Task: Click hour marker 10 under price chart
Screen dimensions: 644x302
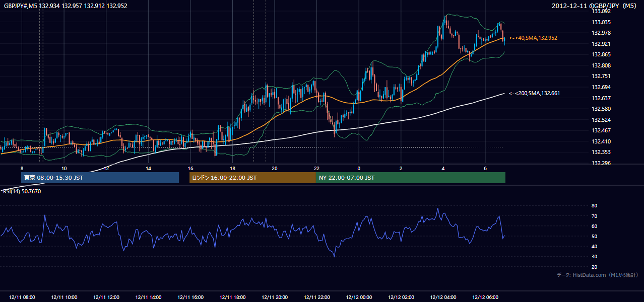Action: tap(64, 168)
